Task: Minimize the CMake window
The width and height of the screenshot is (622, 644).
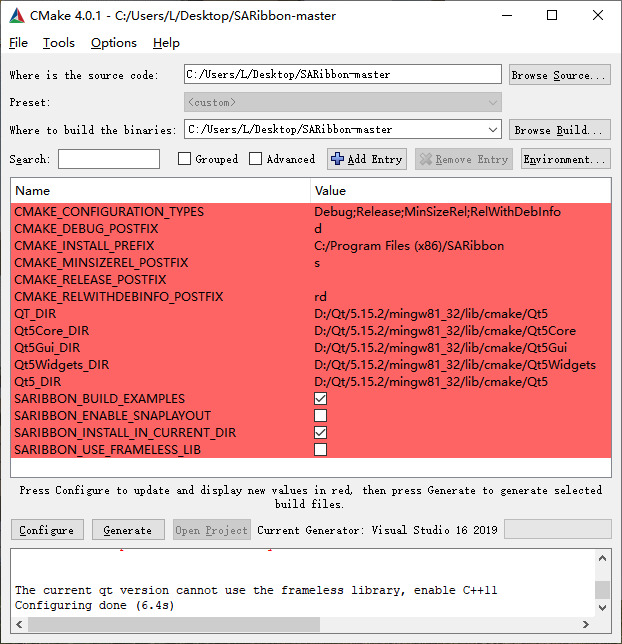Action: tap(507, 15)
